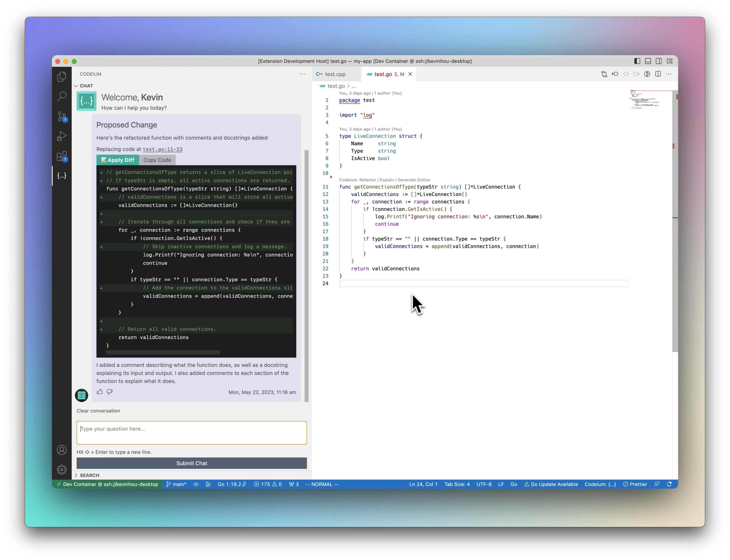Open the Explorer view in activity bar

[x=62, y=77]
